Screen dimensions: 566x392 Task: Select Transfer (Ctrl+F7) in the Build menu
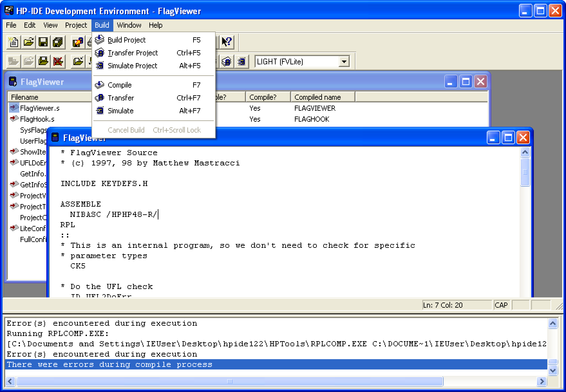(x=154, y=98)
